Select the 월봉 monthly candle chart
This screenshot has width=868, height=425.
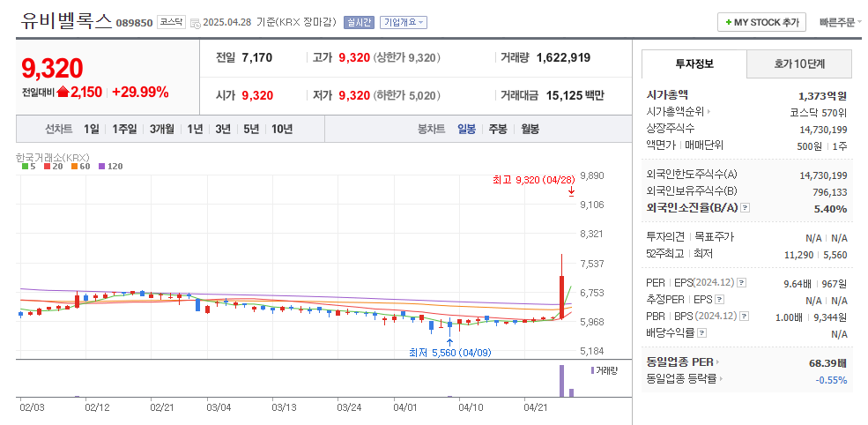tap(530, 130)
